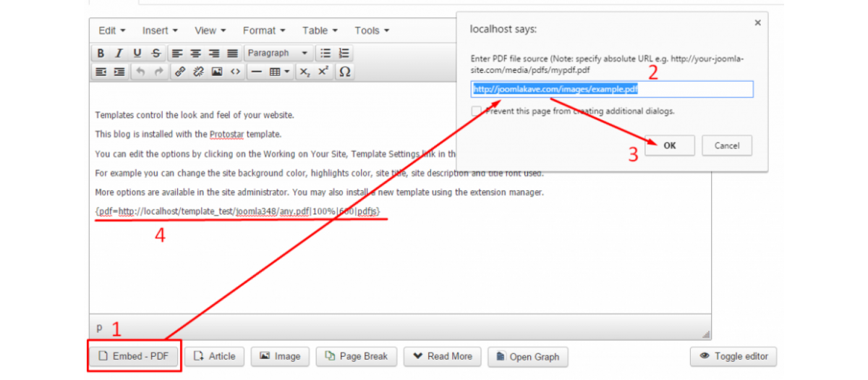Toggle italic formatting
Image resolution: width=868 pixels, height=380 pixels.
119,53
